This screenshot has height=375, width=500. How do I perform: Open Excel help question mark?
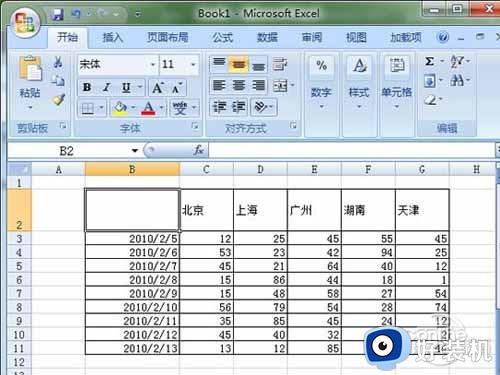[x=443, y=37]
